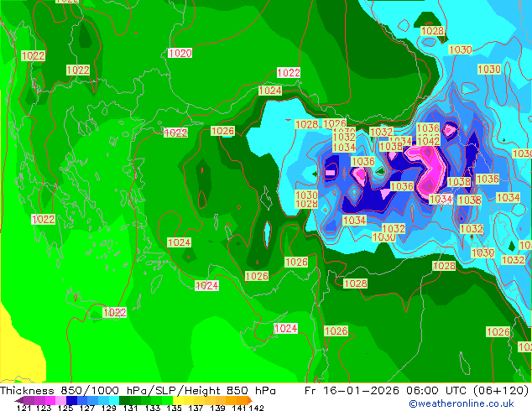
Task: Click the left purple arrow end of legend
Action: point(19,400)
